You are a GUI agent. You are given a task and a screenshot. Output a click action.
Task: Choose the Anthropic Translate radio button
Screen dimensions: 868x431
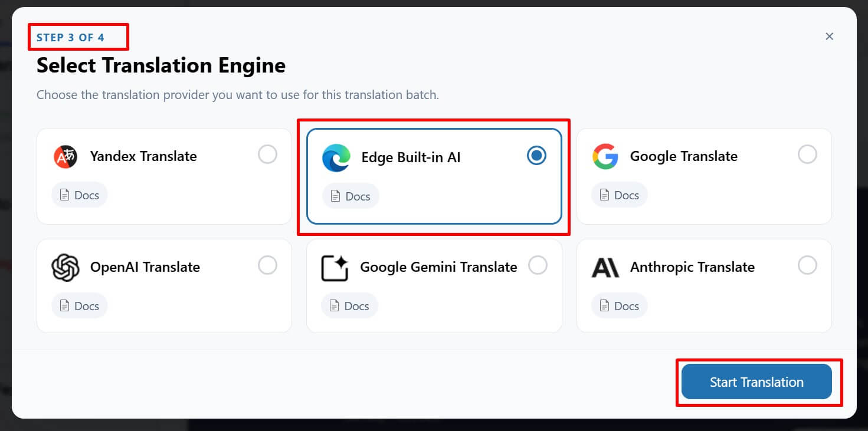pos(807,265)
